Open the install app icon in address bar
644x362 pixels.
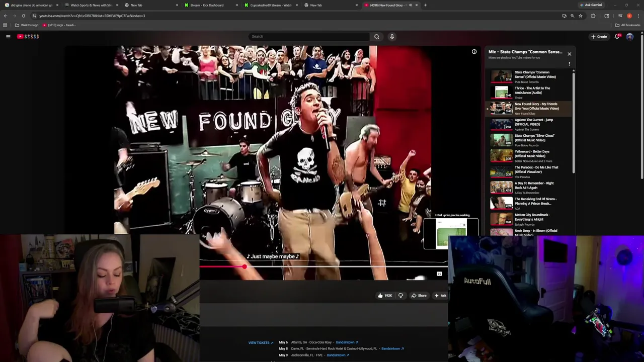tap(564, 16)
